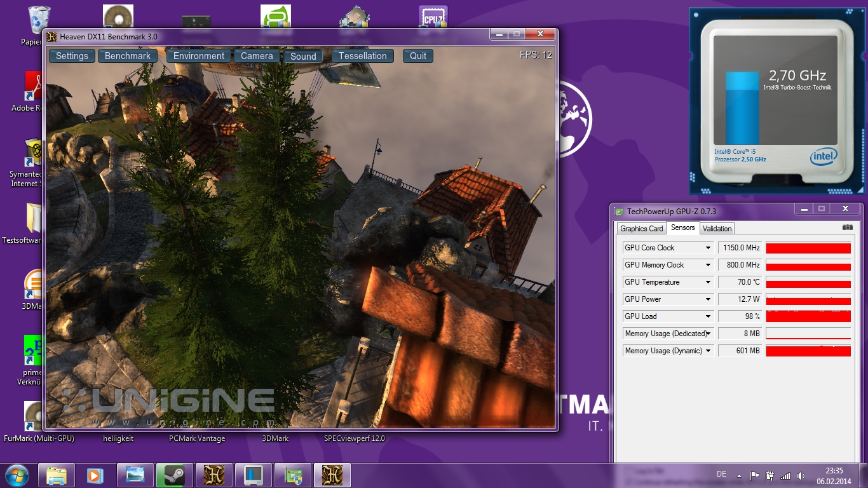Select the first Heaven benchmark taskbar button
The height and width of the screenshot is (488, 868).
click(x=214, y=475)
